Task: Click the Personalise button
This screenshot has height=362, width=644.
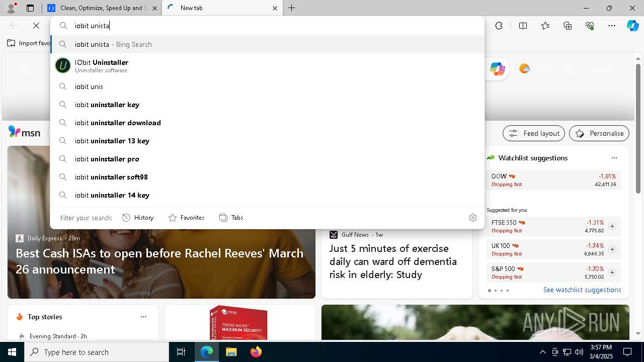Action: pos(599,133)
